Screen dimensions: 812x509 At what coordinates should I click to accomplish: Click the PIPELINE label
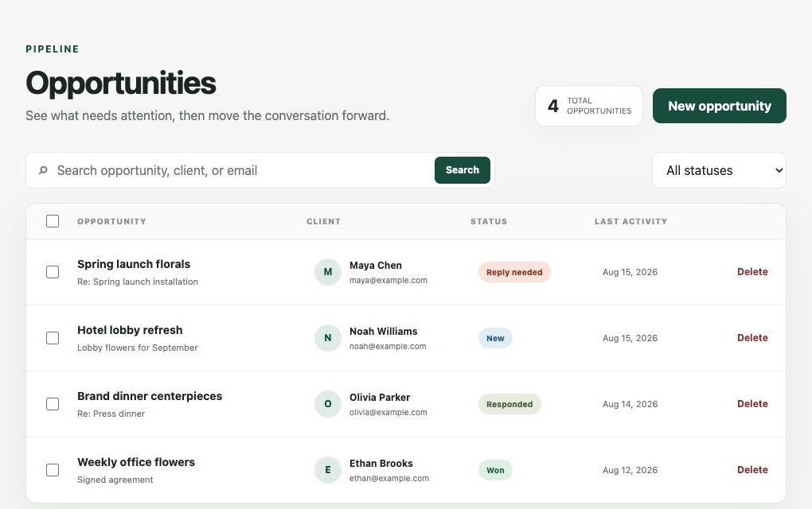(53, 49)
